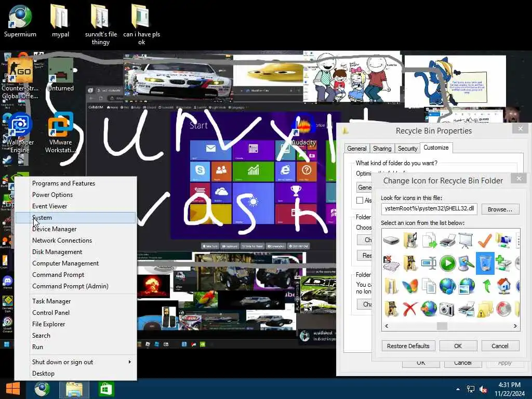Pick the red X icon
The image size is (532, 399).
pos(410,309)
